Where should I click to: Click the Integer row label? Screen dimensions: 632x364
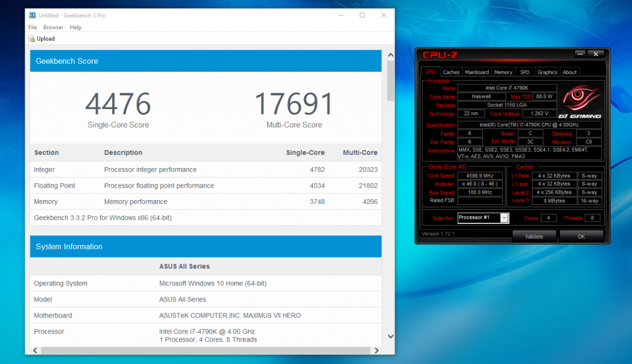click(x=44, y=170)
